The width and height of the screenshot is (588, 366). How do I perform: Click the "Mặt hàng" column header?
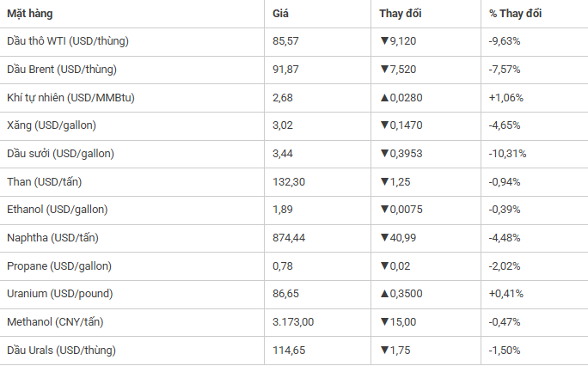tap(29, 15)
